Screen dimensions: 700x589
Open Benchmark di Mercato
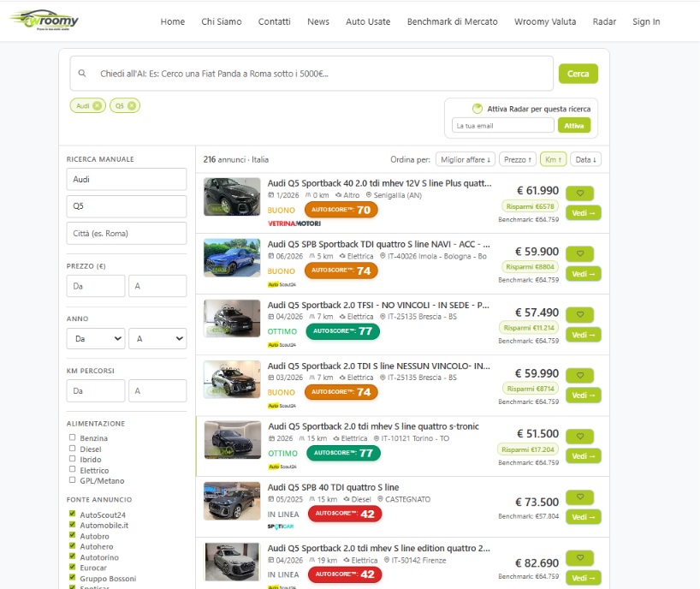pos(452,21)
